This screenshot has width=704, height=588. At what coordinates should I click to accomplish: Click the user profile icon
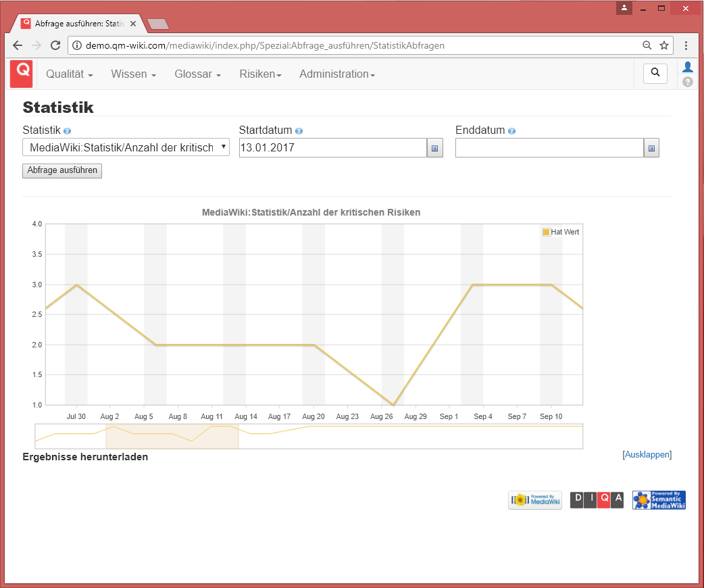[x=687, y=67]
